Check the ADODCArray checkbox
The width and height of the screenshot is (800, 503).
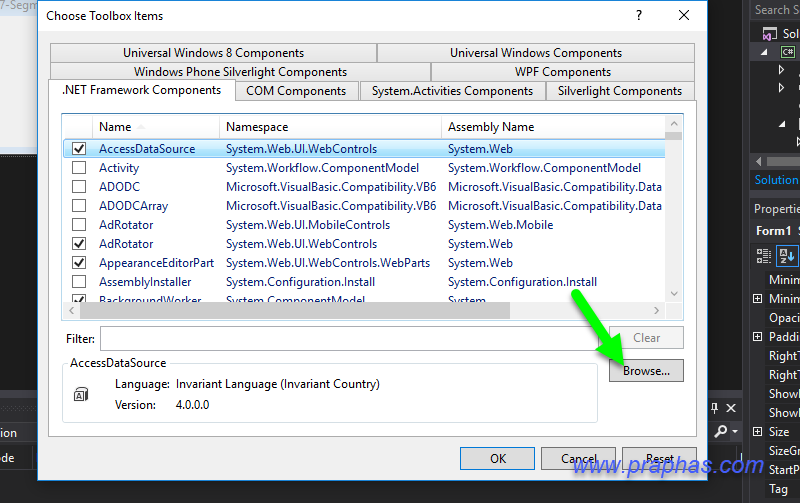[x=79, y=206]
